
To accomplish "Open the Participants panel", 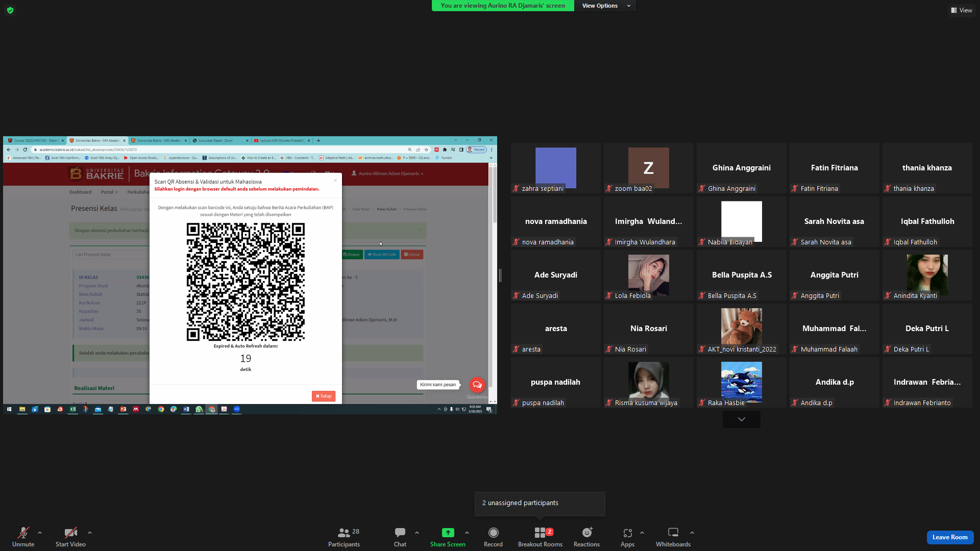I will [344, 537].
